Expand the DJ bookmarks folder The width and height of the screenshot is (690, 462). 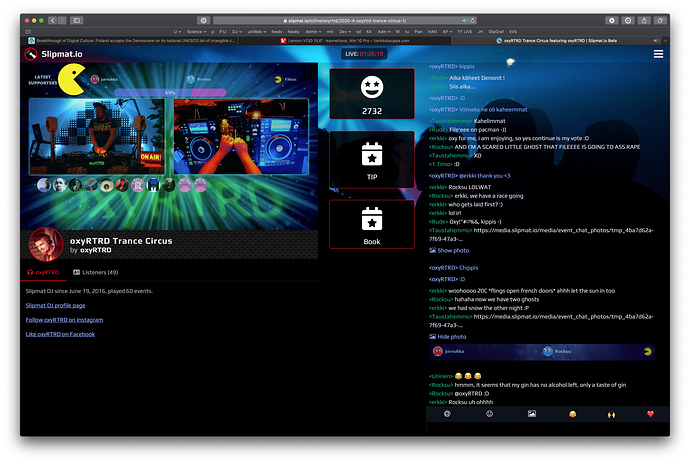237,32
